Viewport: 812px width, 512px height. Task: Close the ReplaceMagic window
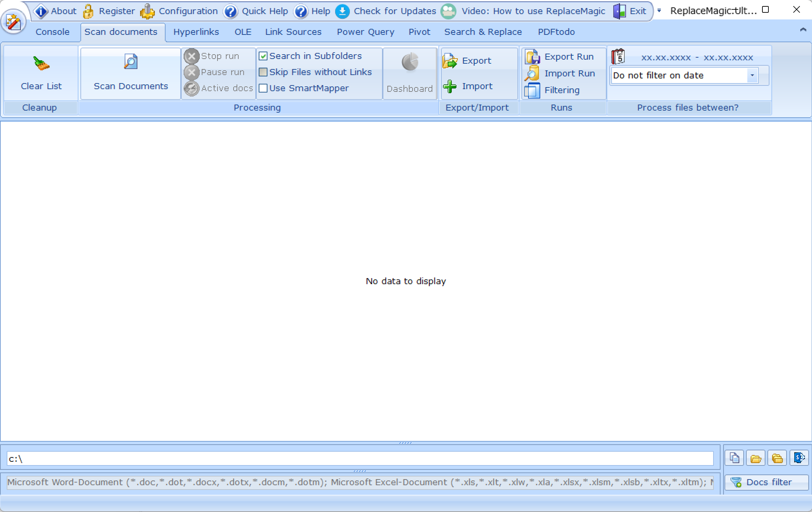[797, 10]
